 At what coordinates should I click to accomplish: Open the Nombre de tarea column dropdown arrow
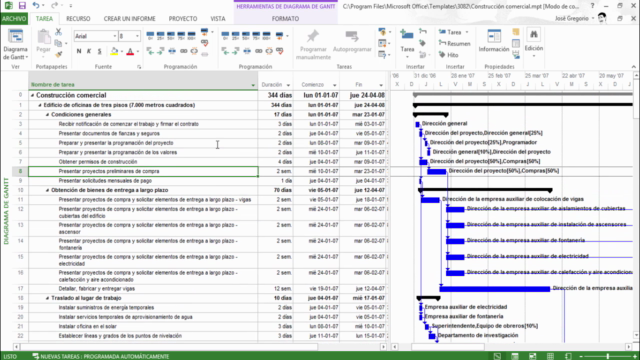pos(253,85)
